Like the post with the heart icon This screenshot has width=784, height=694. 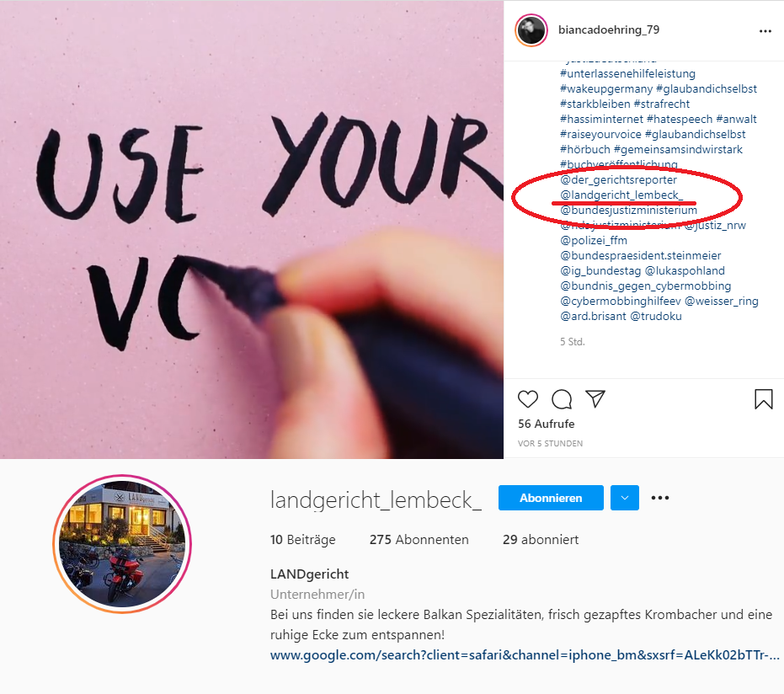click(x=527, y=399)
